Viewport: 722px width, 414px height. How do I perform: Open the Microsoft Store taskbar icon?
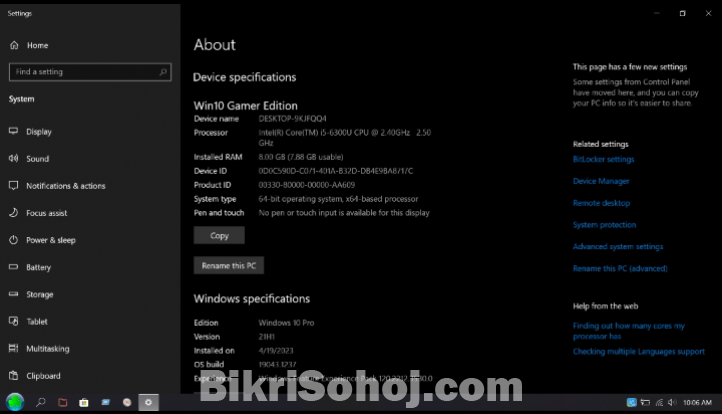click(x=84, y=402)
